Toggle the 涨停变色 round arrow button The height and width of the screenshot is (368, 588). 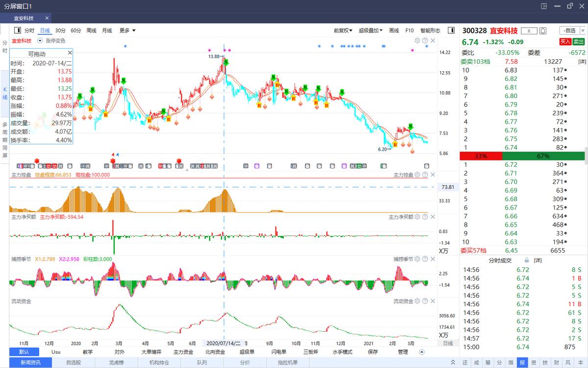point(41,41)
